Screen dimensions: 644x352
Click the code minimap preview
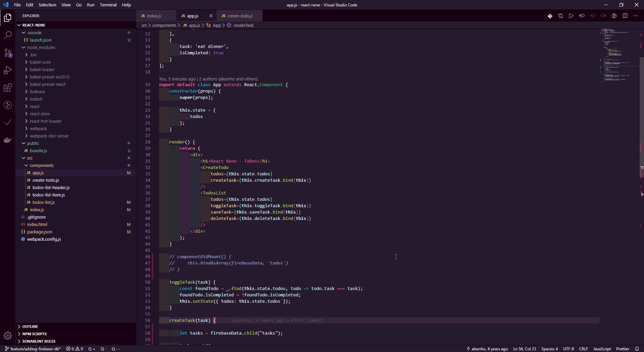click(x=619, y=56)
